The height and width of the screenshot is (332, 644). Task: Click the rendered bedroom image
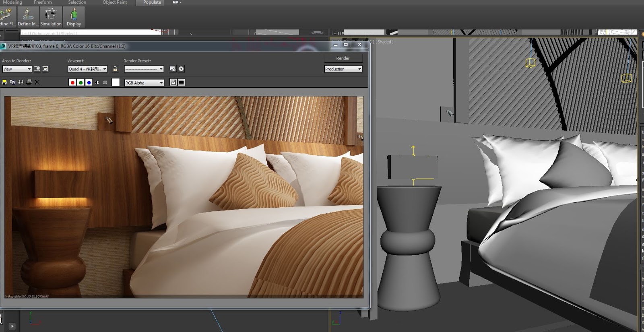[x=184, y=197]
